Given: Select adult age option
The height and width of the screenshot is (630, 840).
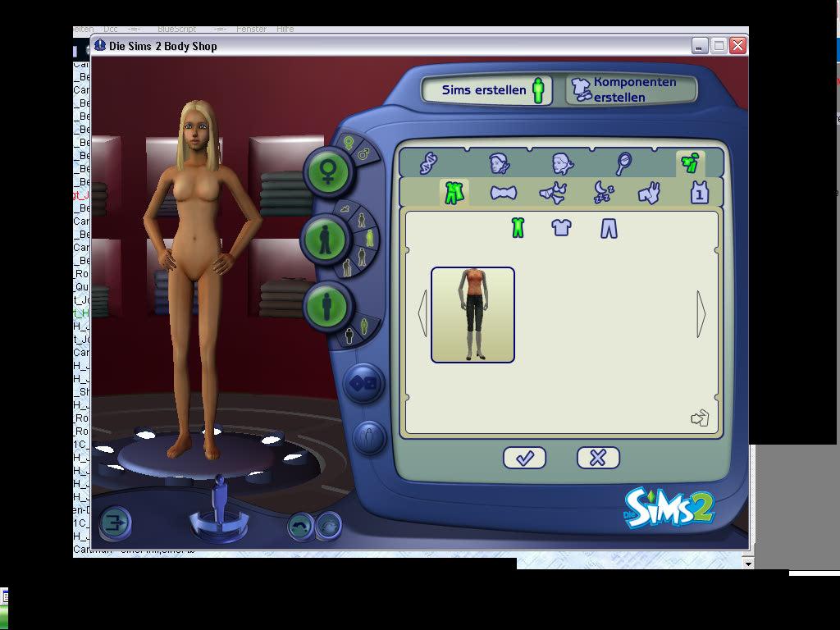Looking at the screenshot, I should click(x=362, y=257).
